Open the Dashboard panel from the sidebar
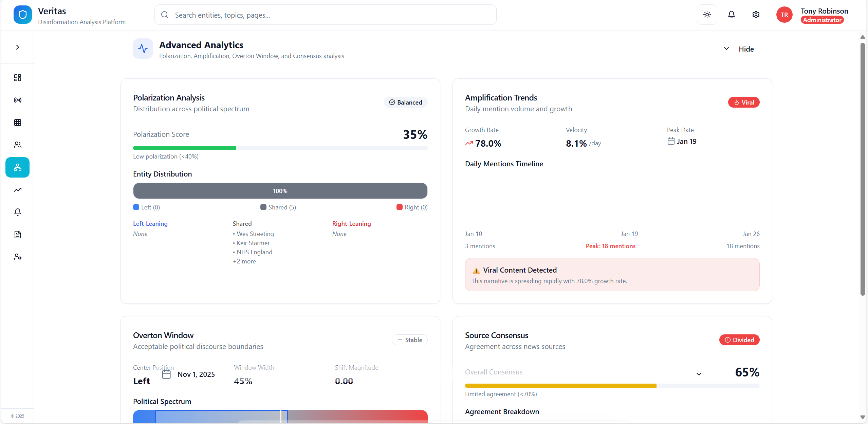Screen dimensions: 868x424 17,77
